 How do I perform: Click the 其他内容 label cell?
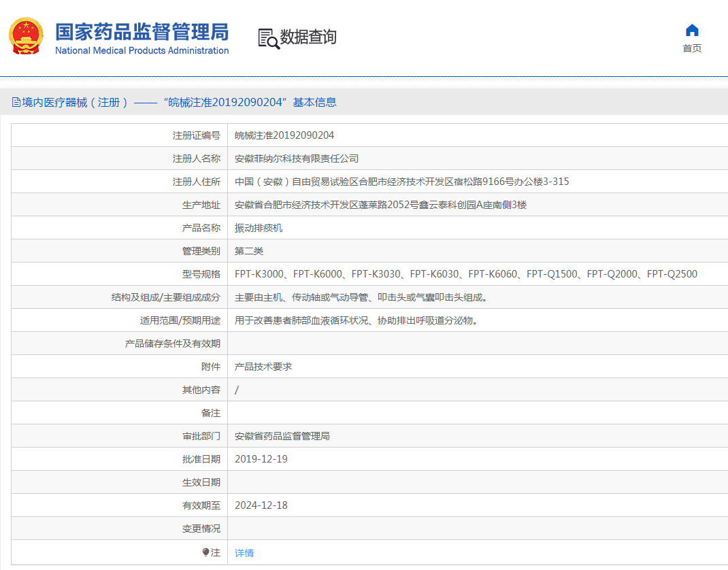click(x=119, y=390)
